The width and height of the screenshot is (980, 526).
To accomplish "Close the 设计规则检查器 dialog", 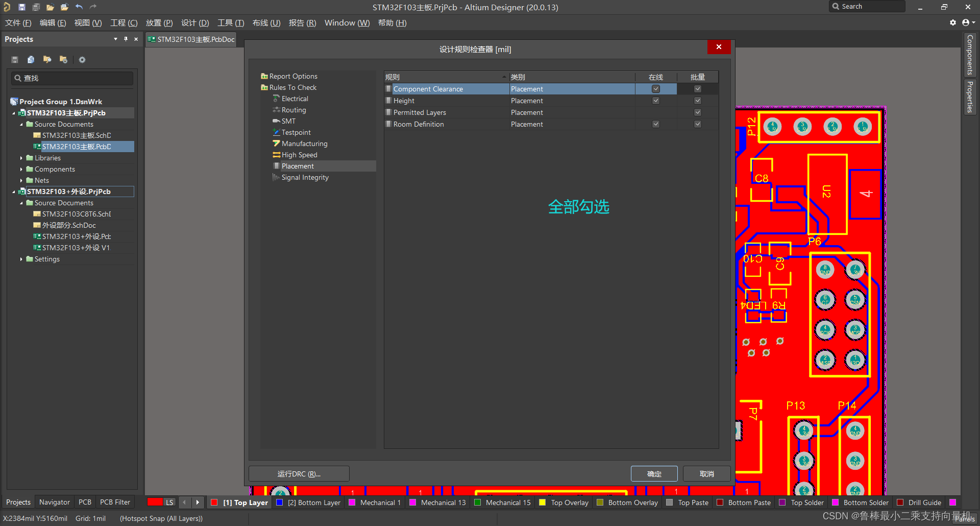I will point(719,47).
